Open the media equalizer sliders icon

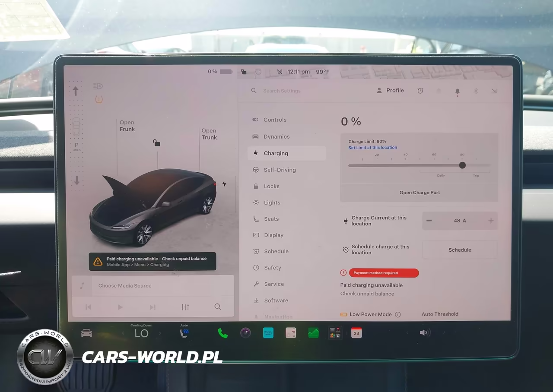click(x=185, y=307)
